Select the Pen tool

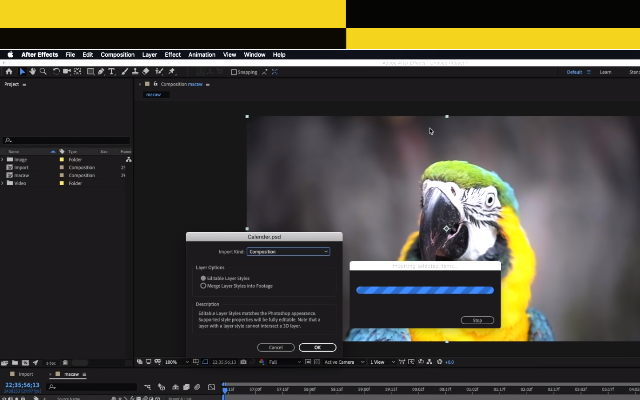101,72
